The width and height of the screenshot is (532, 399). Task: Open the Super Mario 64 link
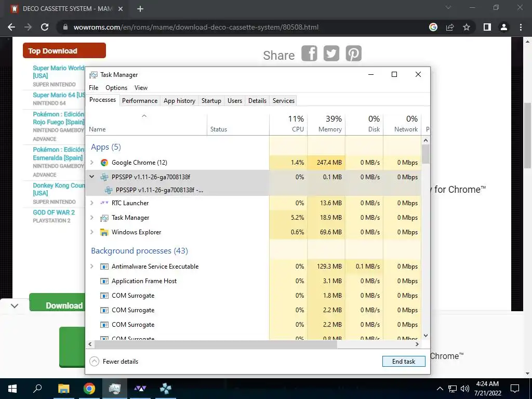click(x=59, y=95)
